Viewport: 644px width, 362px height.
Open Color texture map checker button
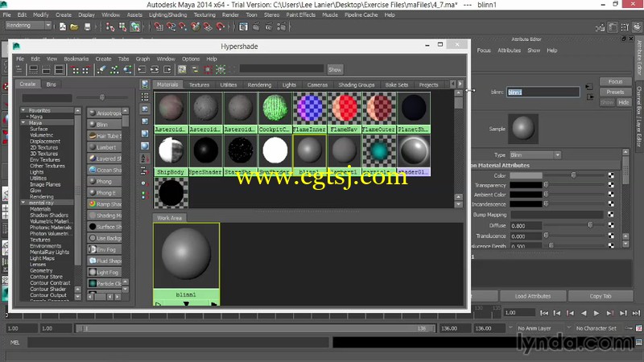pyautogui.click(x=611, y=175)
